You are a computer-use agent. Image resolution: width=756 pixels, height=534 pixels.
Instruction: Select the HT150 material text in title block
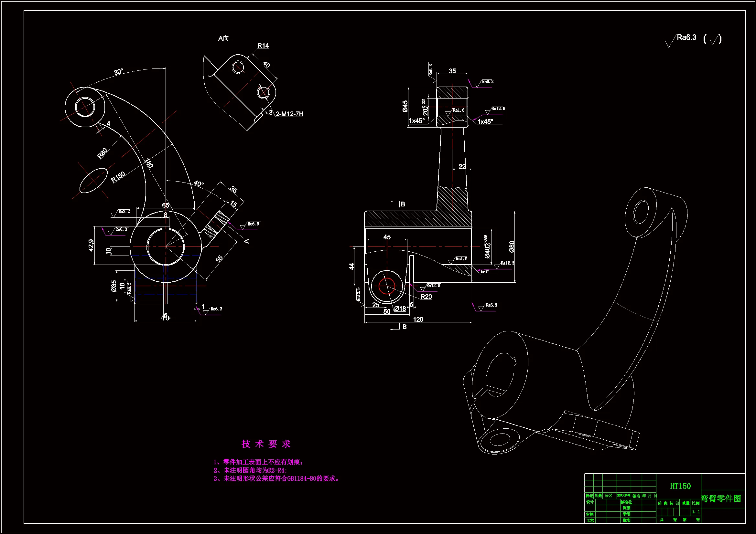pyautogui.click(x=680, y=486)
